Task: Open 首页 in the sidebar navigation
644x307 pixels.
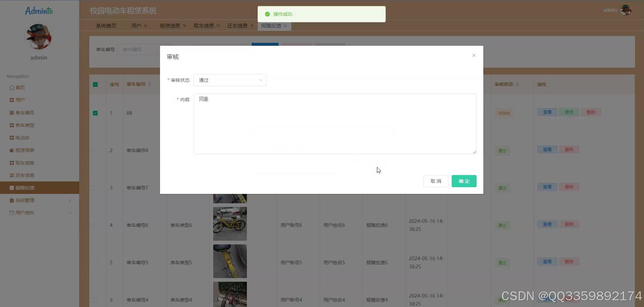Action: click(x=39, y=88)
